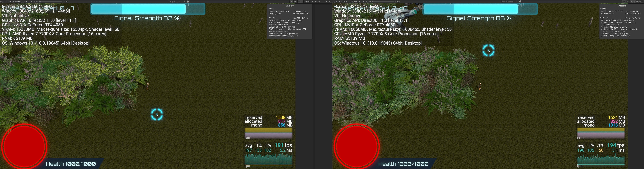Open right view Play Focused dropdown
The height and width of the screenshot is (169, 644).
click(x=510, y=1)
